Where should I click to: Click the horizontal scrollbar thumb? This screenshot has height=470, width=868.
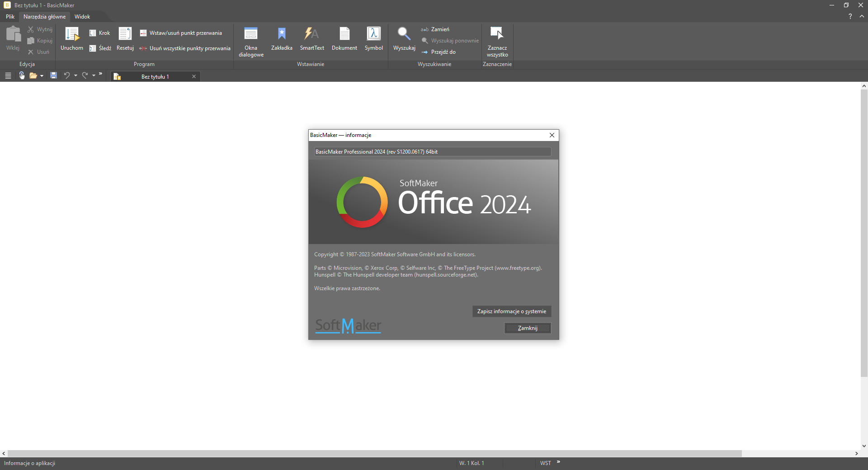tap(375, 453)
